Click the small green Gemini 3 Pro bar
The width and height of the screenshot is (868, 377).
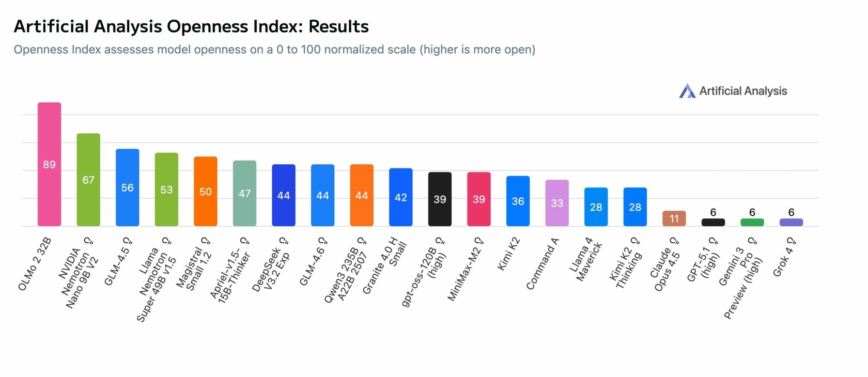752,222
